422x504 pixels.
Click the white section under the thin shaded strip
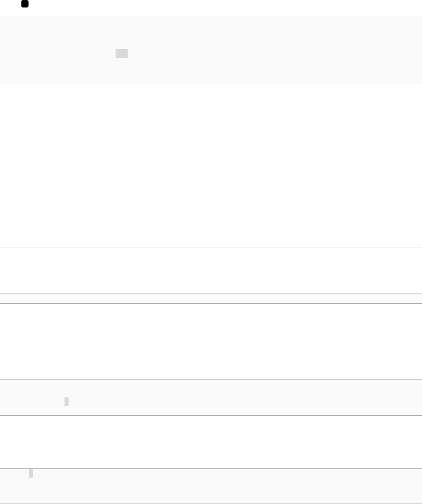211,341
